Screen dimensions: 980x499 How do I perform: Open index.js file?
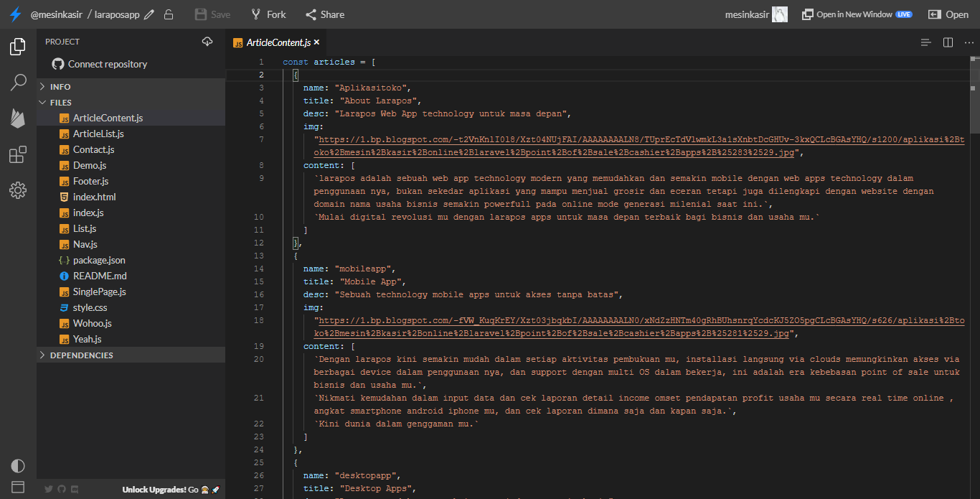pyautogui.click(x=131, y=213)
